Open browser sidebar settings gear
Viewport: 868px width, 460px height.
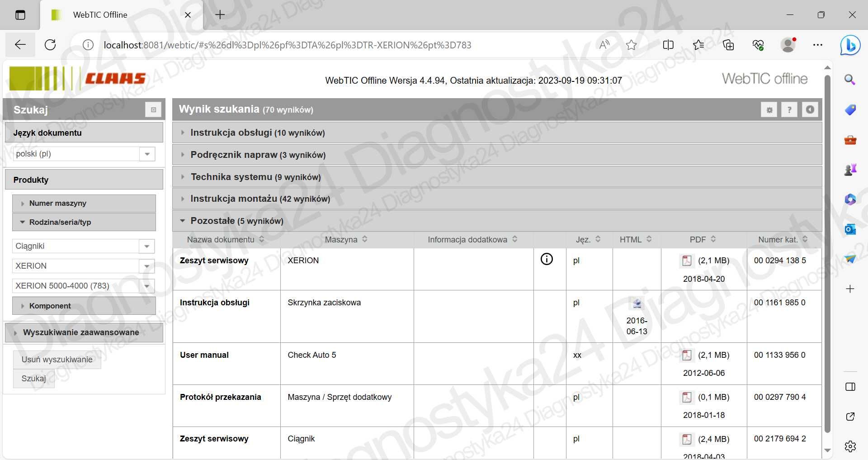850,446
